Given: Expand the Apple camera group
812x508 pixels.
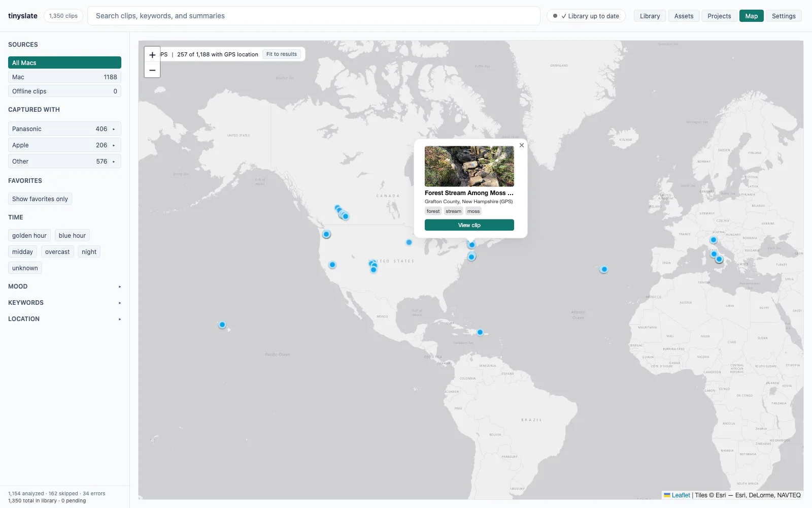Looking at the screenshot, I should click(x=64, y=145).
